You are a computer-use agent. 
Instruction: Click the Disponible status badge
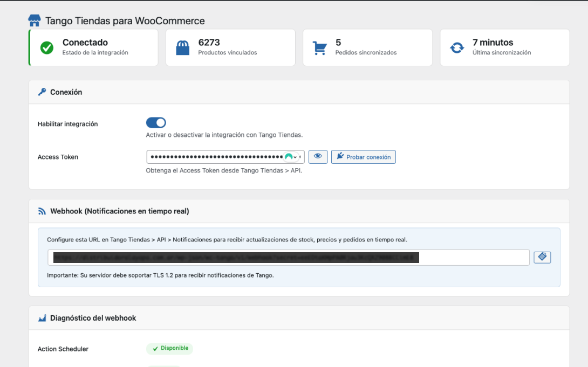pos(169,348)
